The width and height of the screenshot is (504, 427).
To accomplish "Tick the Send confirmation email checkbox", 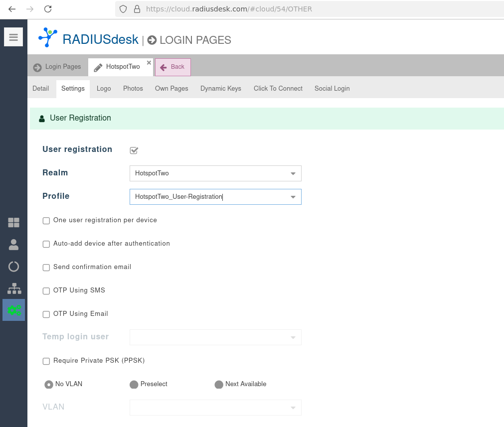I will pyautogui.click(x=46, y=268).
